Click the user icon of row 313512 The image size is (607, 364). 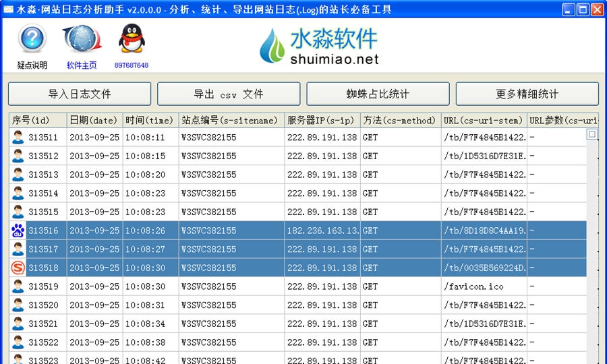18,156
